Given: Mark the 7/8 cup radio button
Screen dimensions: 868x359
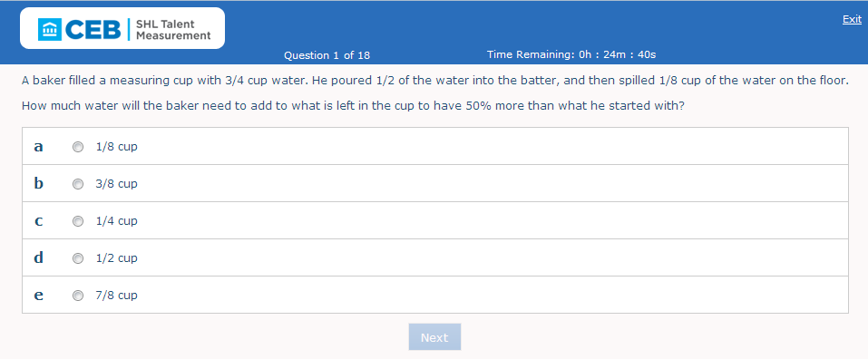Looking at the screenshot, I should 78,296.
